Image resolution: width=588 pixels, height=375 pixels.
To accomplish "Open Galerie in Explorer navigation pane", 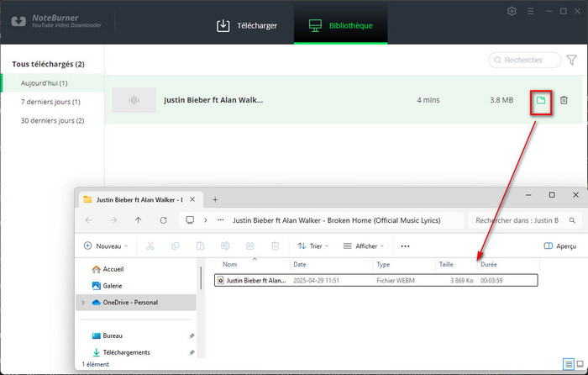I will click(x=108, y=286).
